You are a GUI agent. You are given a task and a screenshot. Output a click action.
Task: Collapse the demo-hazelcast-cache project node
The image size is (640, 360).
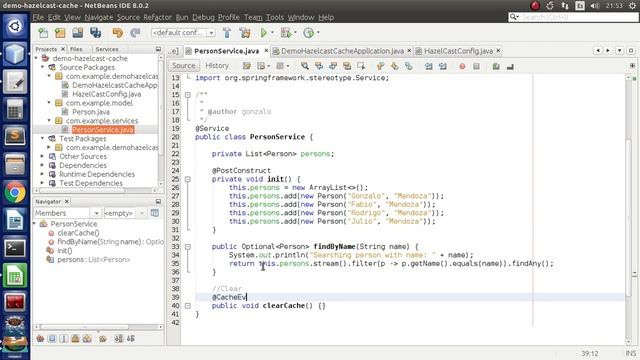(x=36, y=58)
